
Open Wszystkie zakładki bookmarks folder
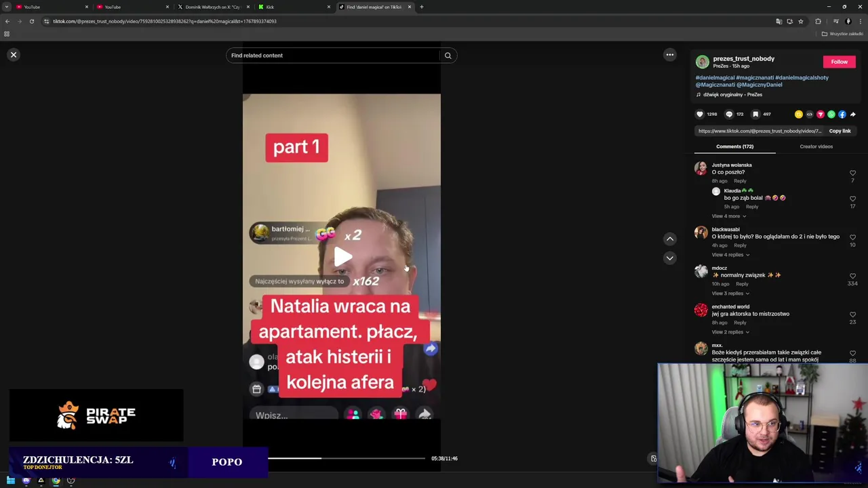tap(842, 34)
